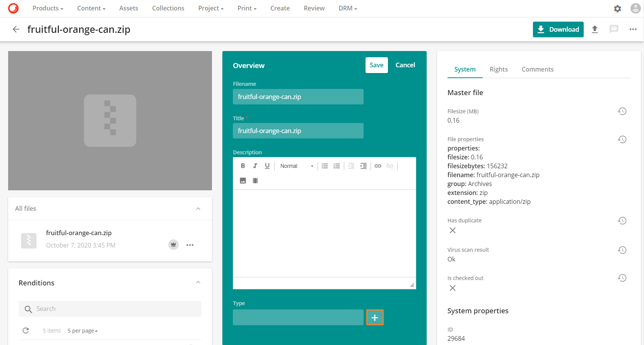
Task: Save the overview changes
Action: (376, 65)
